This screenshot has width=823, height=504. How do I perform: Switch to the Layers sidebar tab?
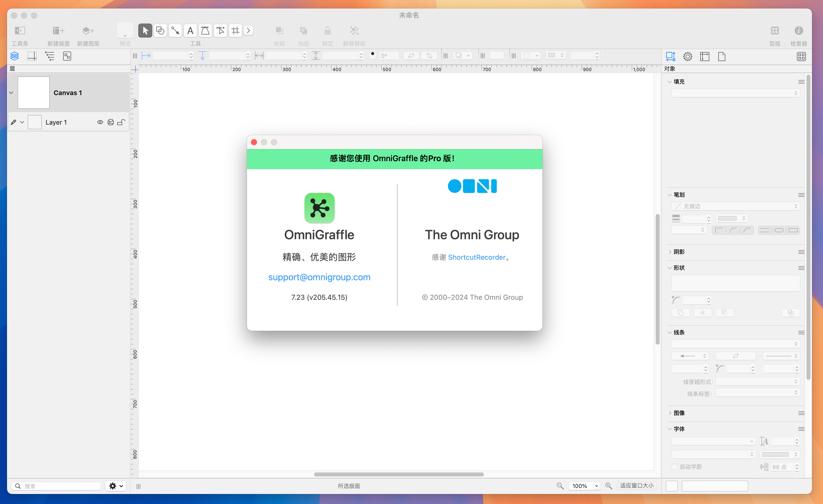14,56
